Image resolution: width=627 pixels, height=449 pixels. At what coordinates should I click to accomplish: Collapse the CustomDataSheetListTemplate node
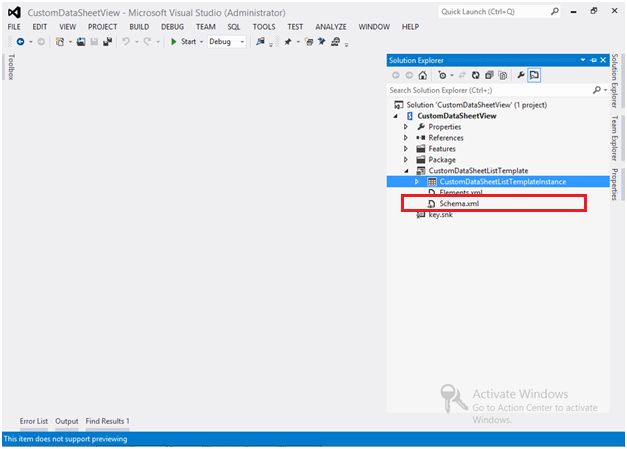coord(407,171)
